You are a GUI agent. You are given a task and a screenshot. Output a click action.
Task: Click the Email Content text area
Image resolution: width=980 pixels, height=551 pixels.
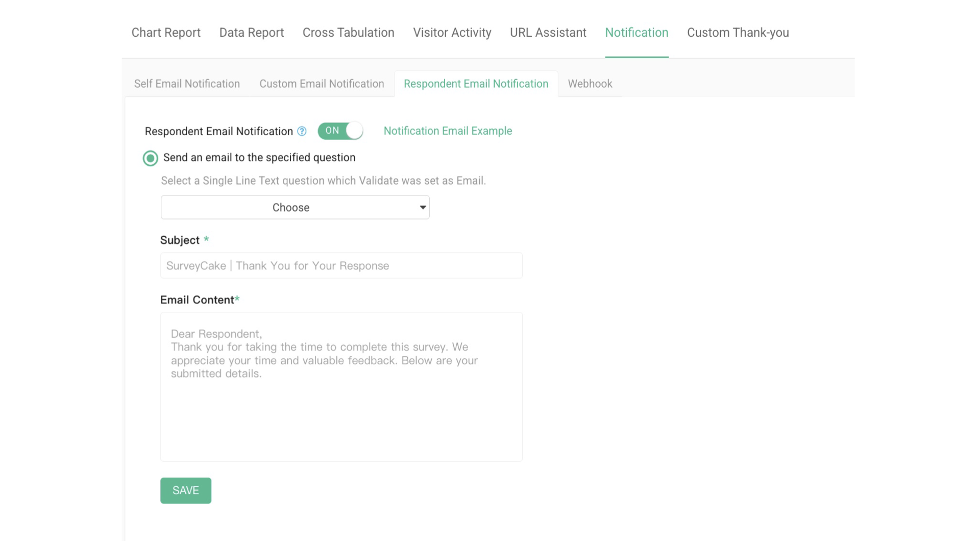click(x=341, y=386)
